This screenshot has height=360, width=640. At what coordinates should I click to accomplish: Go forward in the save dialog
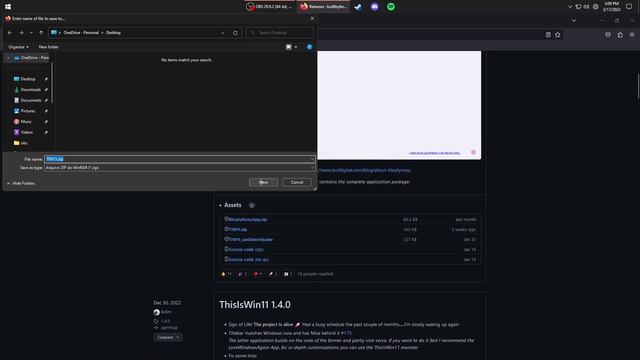coord(21,33)
